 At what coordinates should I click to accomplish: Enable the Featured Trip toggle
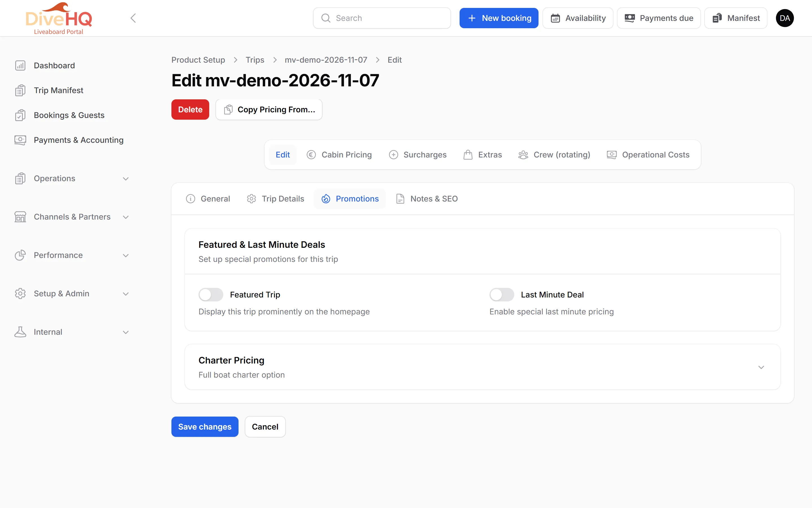point(211,295)
